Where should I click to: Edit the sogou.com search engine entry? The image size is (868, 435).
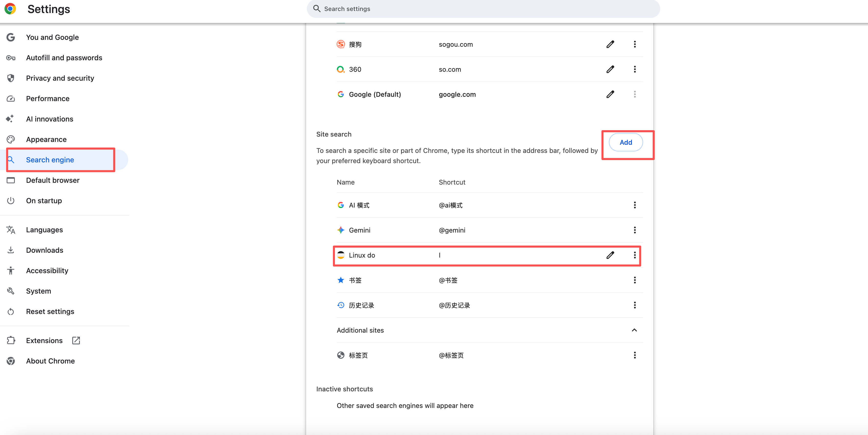[x=610, y=44]
